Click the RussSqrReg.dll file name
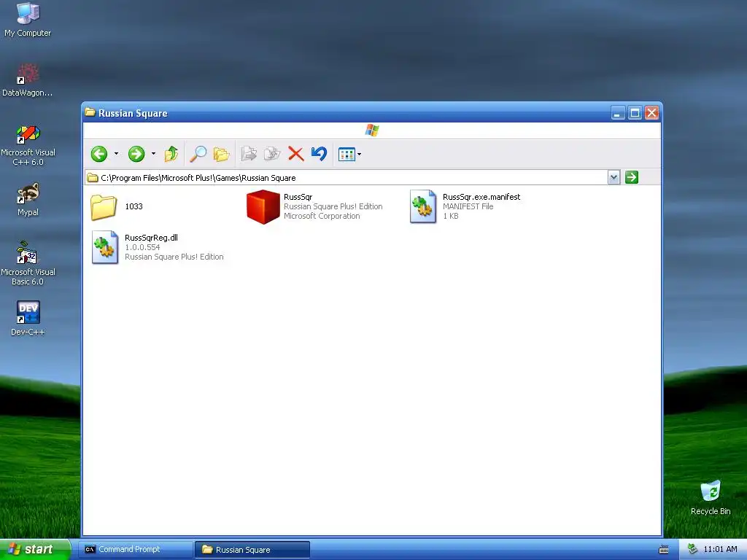The width and height of the screenshot is (747, 560). coord(152,238)
